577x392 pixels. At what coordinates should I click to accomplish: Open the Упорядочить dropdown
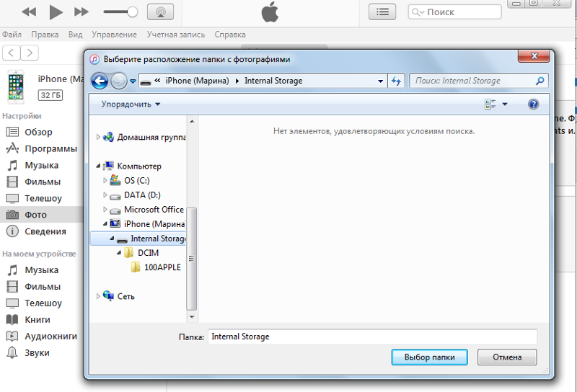[131, 104]
